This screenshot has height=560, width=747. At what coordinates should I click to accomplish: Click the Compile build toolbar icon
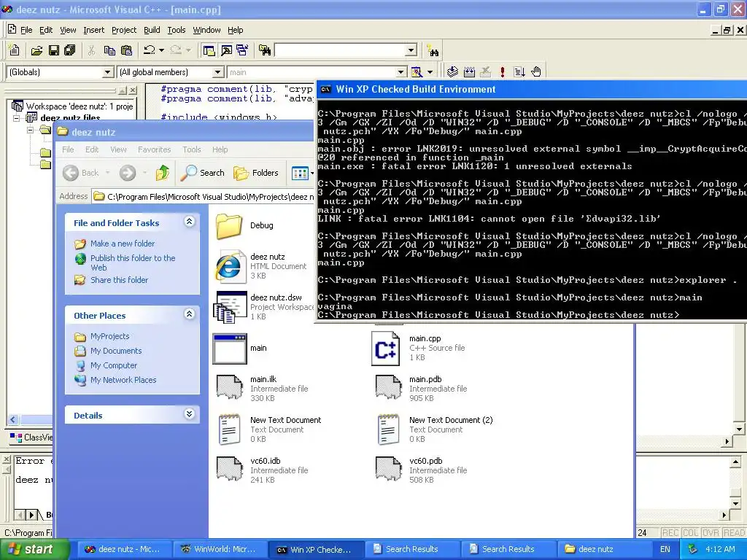(x=452, y=72)
